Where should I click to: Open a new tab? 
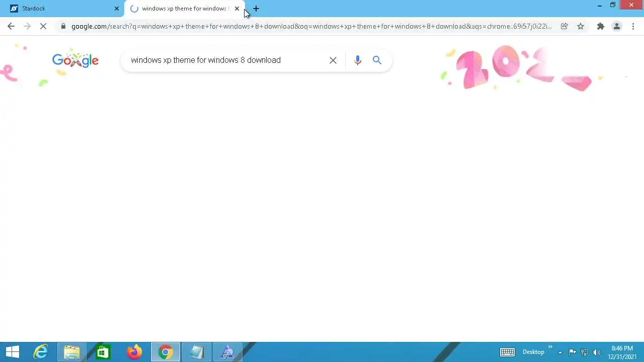[x=256, y=9]
